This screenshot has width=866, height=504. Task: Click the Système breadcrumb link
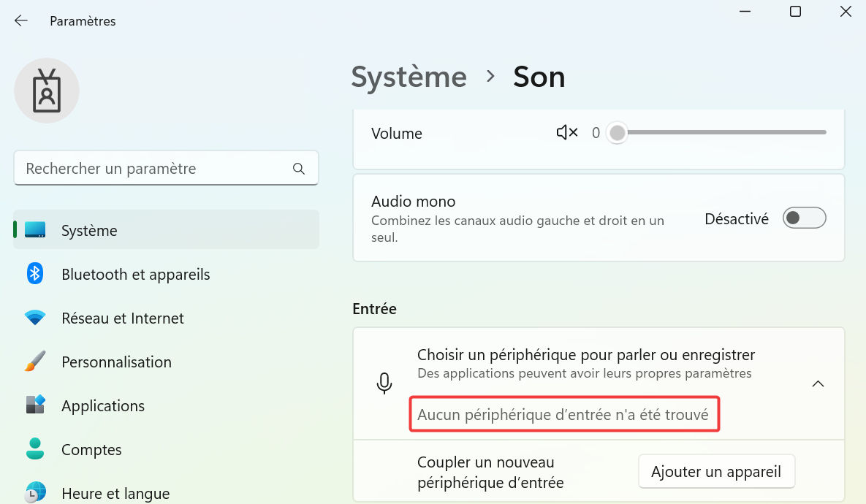tap(409, 77)
